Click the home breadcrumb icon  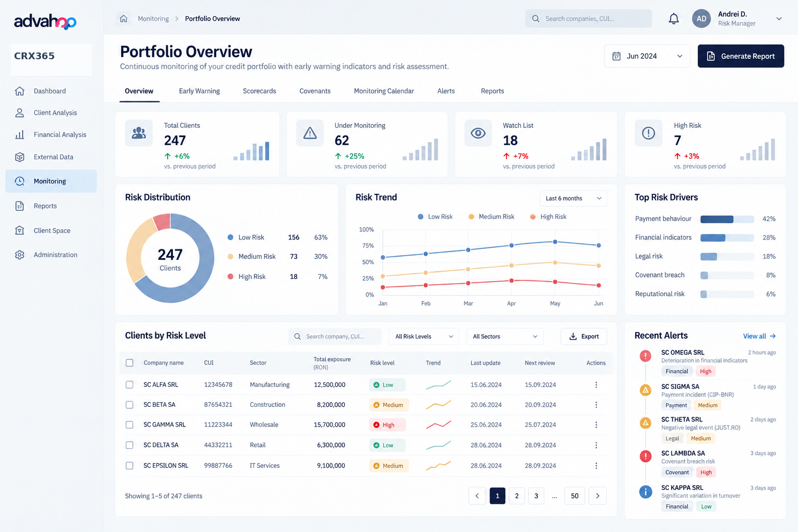pyautogui.click(x=124, y=19)
